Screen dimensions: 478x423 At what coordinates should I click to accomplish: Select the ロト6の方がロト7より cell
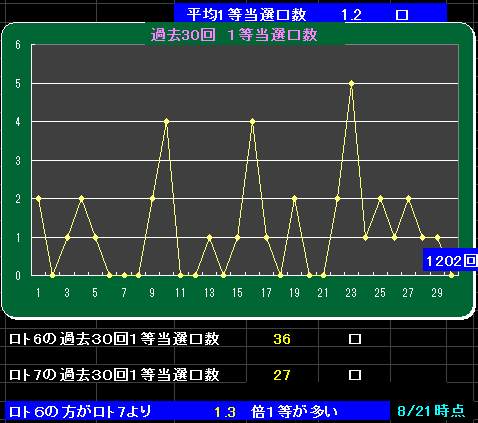(80, 412)
